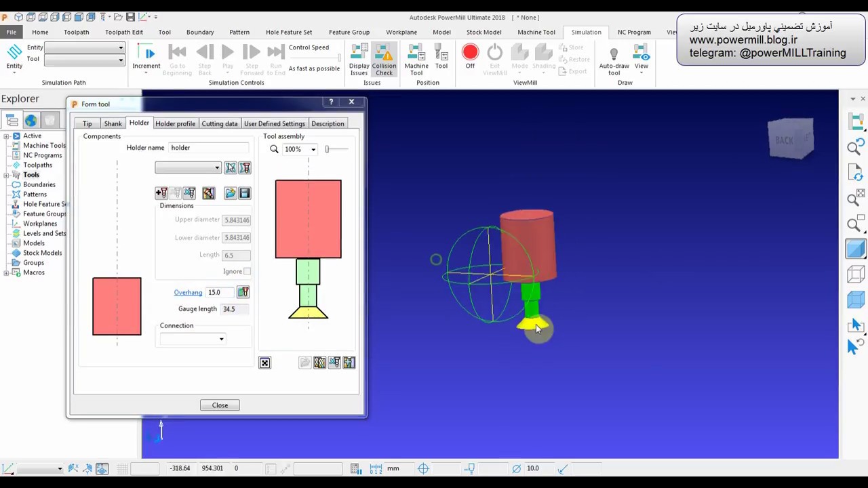
Task: Click the holder colour palette icon
Action: [208, 193]
